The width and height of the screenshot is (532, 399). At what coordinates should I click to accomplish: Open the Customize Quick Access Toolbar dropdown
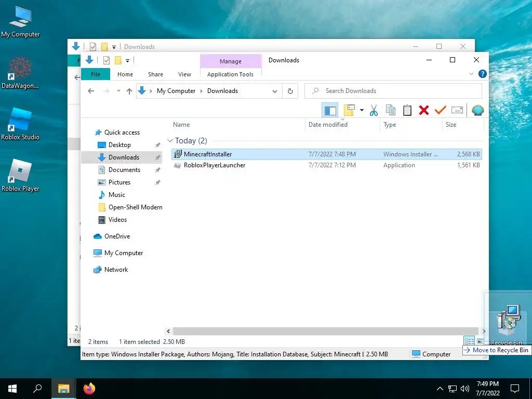[128, 61]
